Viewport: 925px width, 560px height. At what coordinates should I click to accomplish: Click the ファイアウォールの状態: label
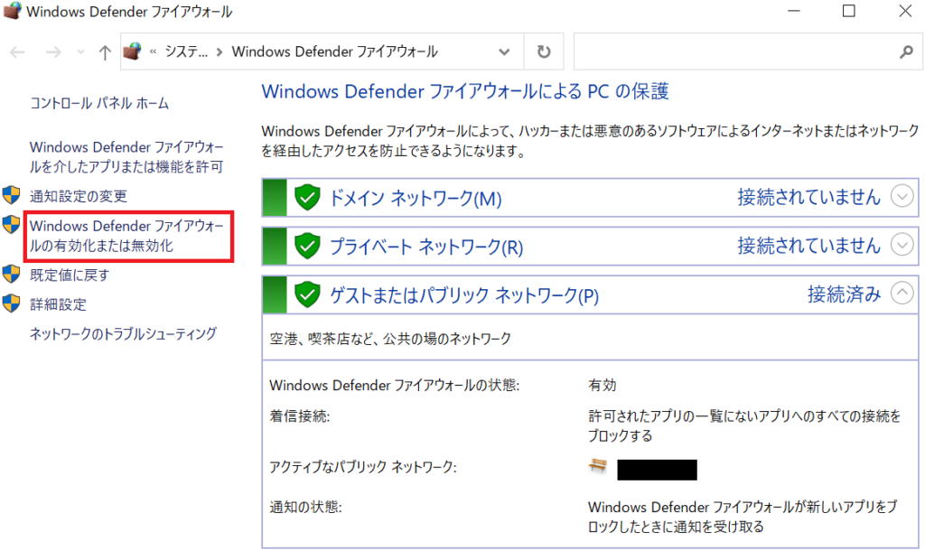394,386
